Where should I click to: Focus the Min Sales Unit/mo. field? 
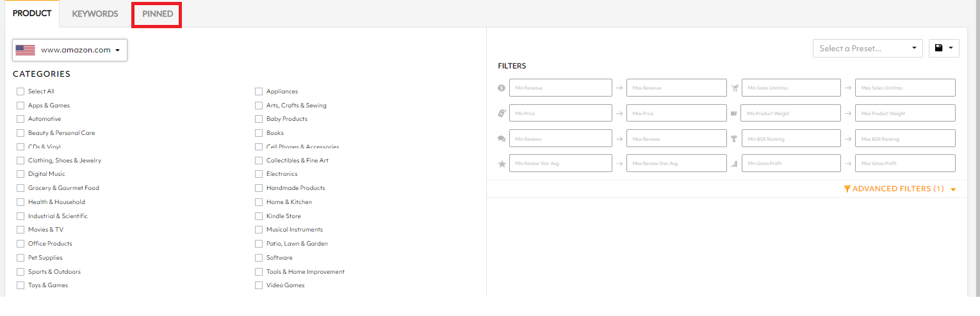[x=791, y=88]
